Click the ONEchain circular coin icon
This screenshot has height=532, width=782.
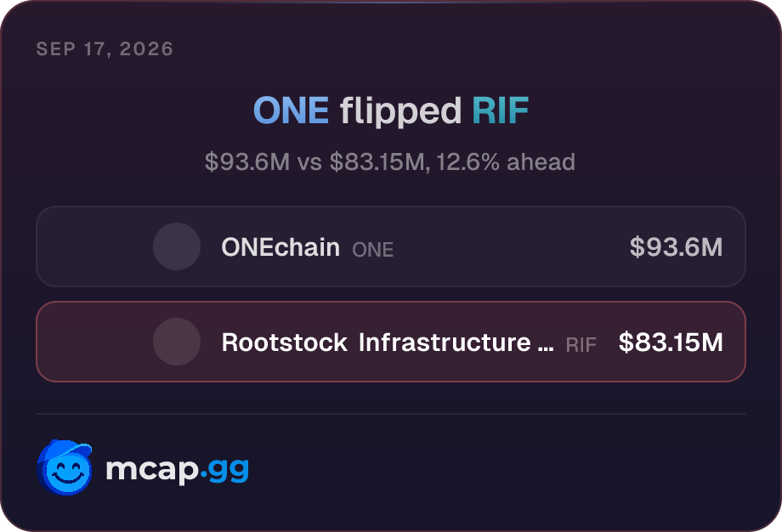[x=177, y=246]
